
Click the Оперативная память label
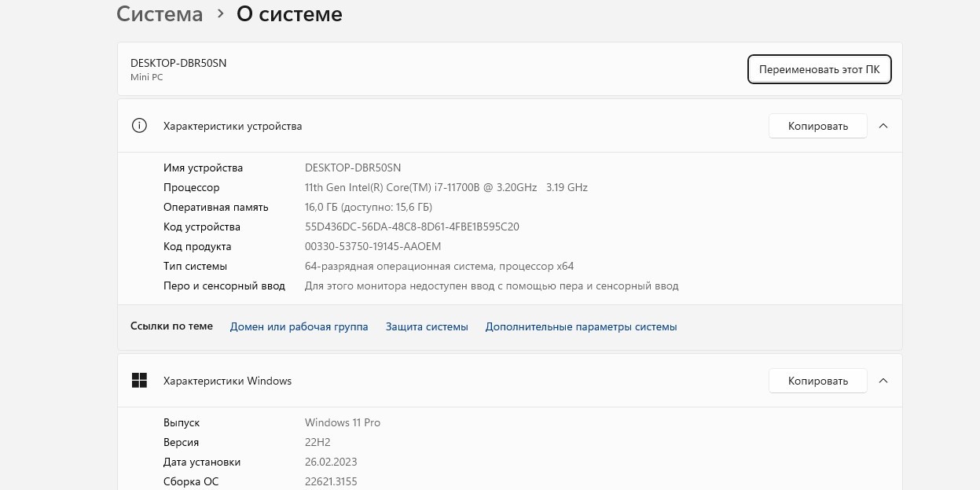pyautogui.click(x=216, y=207)
